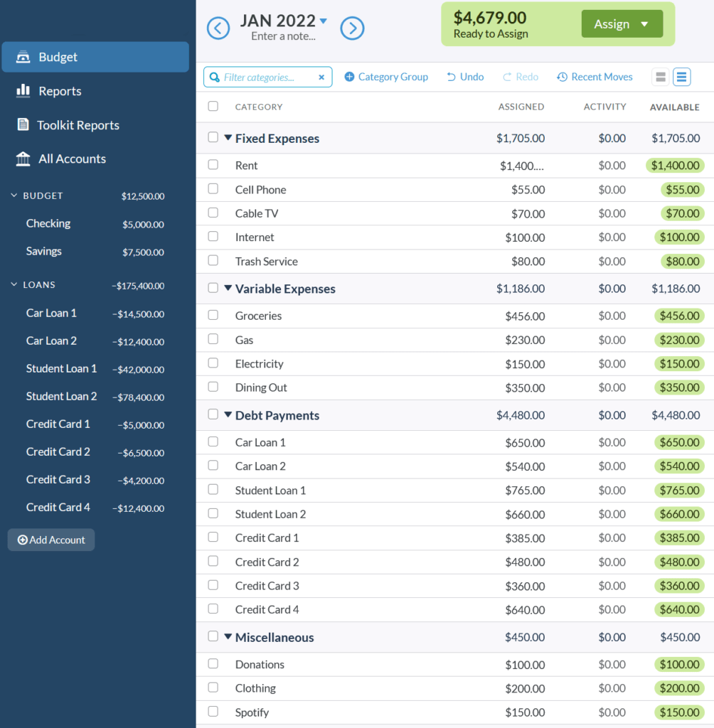
Task: Check the select-all categories checkbox
Action: (x=212, y=105)
